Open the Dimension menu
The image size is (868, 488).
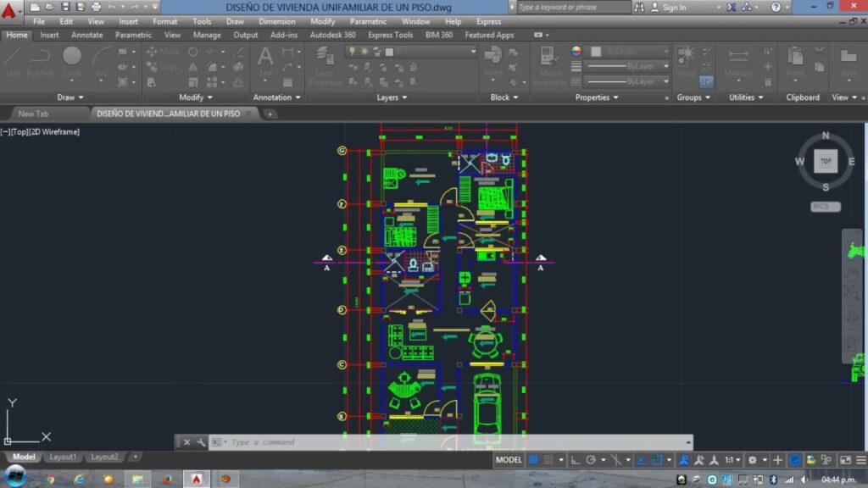276,21
